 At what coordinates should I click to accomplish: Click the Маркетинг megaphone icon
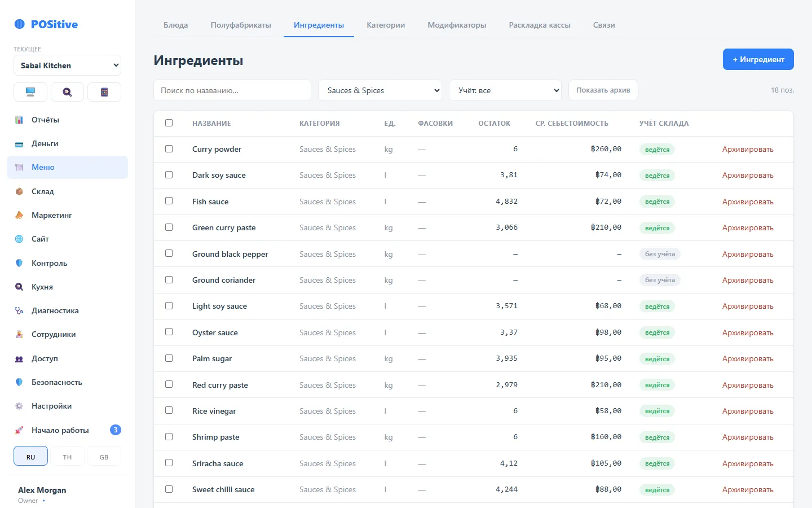click(x=19, y=215)
